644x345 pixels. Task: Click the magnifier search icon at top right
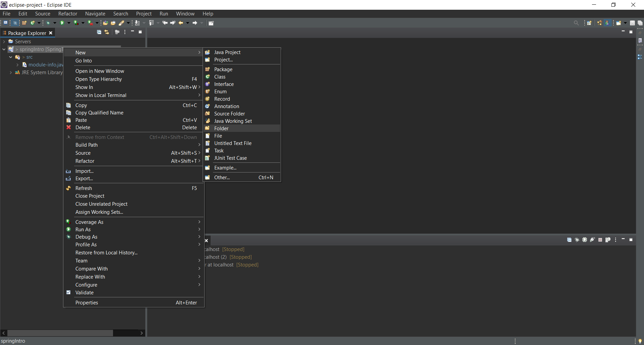576,23
